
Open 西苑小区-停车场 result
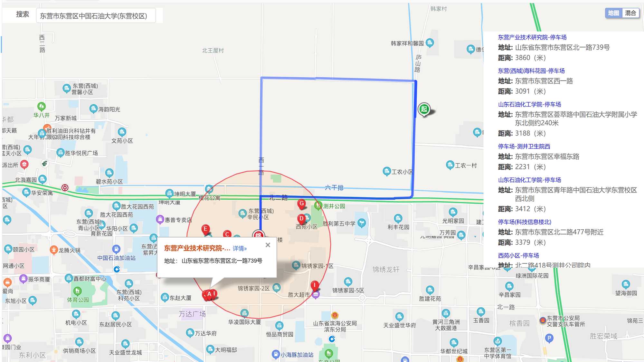pyautogui.click(x=518, y=255)
